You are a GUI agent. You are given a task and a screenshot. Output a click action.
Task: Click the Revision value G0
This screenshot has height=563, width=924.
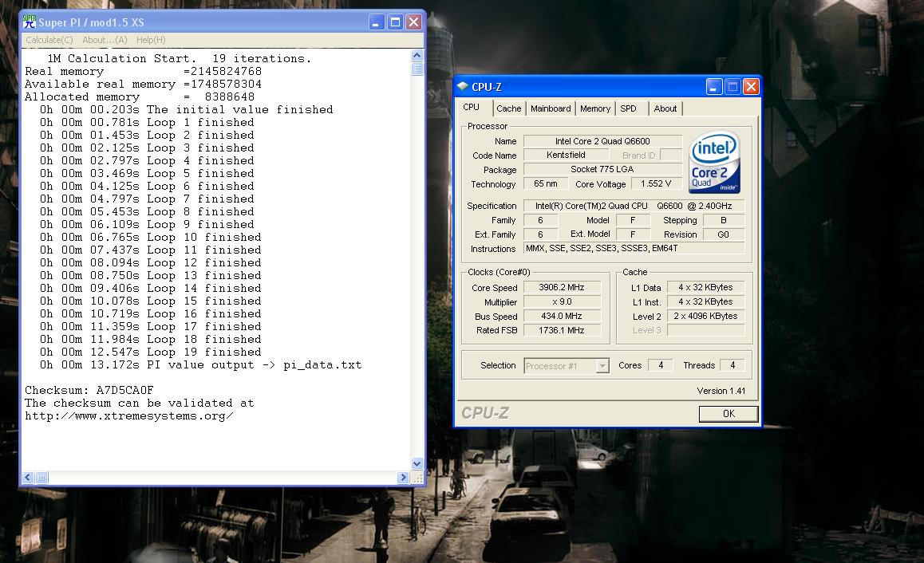pos(724,234)
